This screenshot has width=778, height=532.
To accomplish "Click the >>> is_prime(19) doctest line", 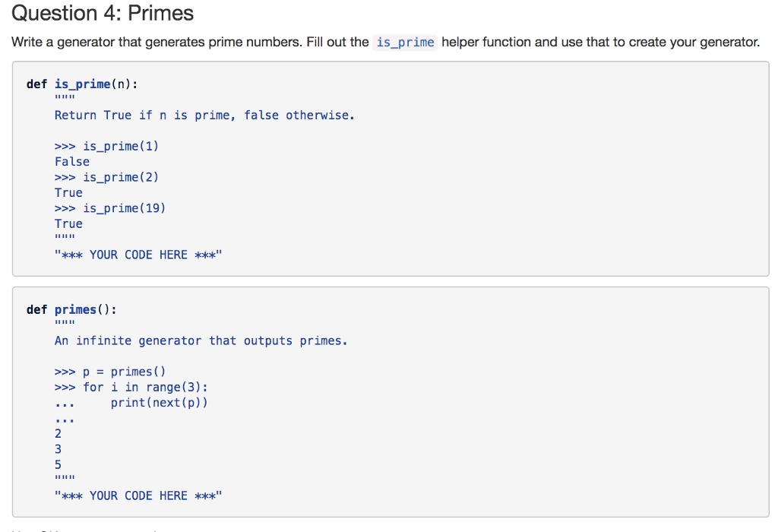I will point(109,208).
